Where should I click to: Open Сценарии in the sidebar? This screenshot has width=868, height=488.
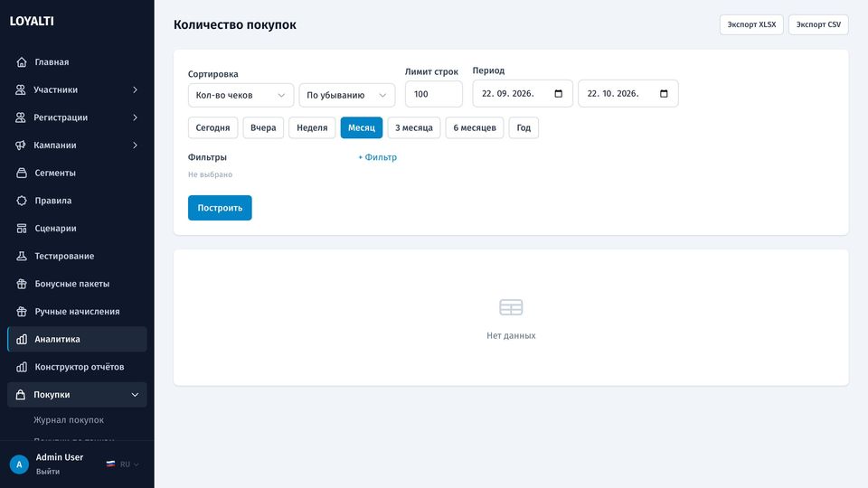click(x=77, y=228)
